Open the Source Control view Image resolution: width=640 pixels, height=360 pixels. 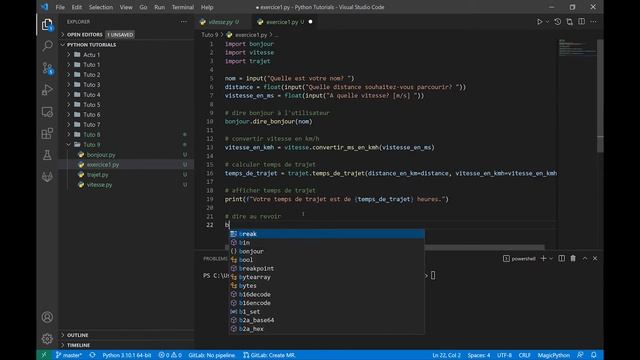(x=47, y=68)
